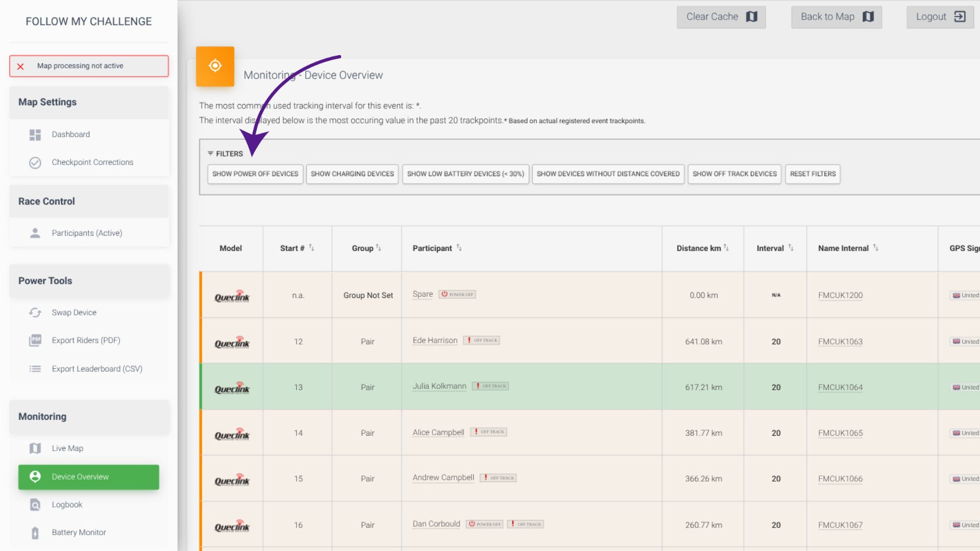
Task: Click the Export Riders PDF icon
Action: (35, 340)
